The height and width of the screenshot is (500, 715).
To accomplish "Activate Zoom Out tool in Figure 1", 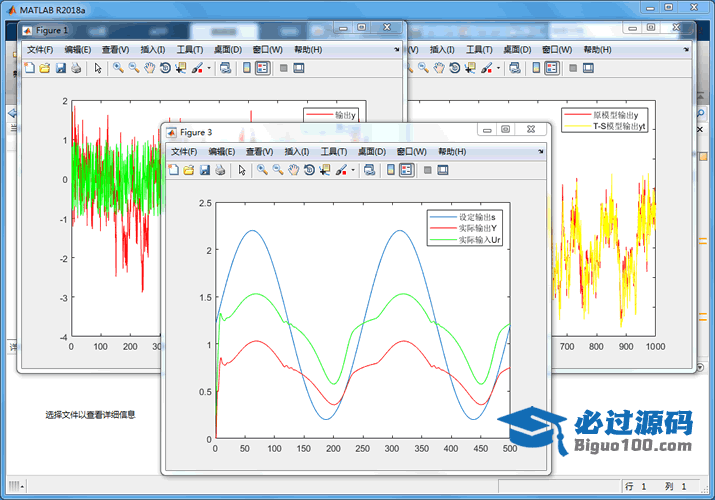I will click(x=134, y=68).
